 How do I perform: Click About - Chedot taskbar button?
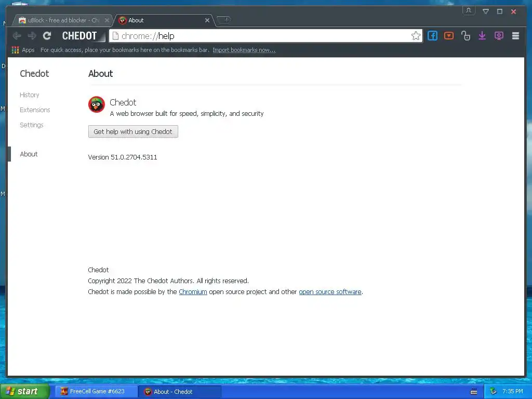[180, 392]
